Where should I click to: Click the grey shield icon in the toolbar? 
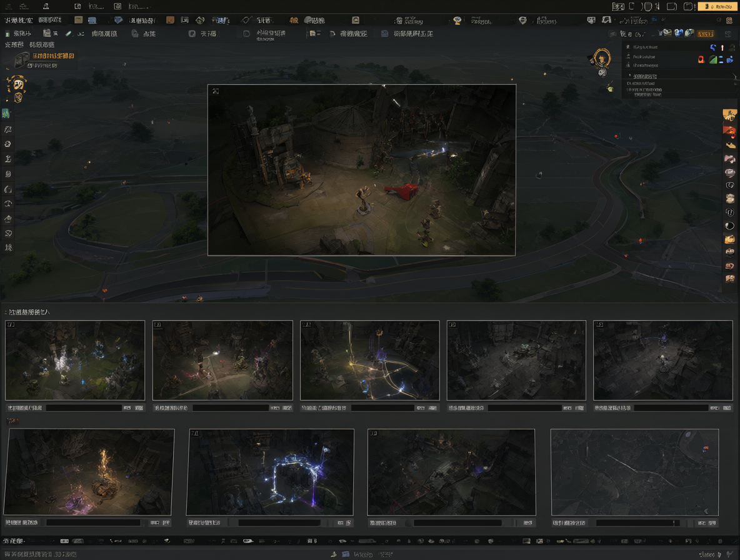(522, 20)
